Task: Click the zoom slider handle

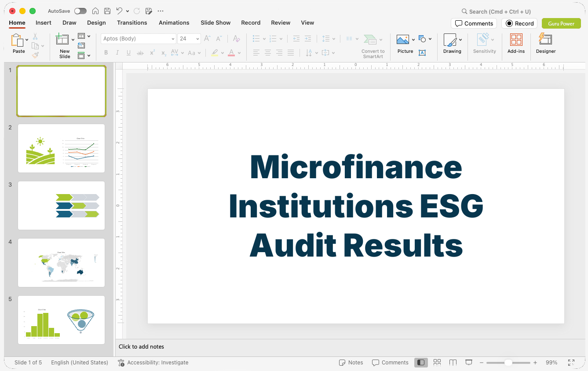Action: pyautogui.click(x=508, y=363)
